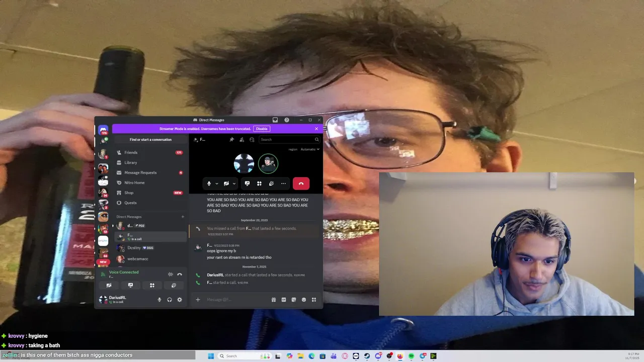Open server with 66 badge in sidebar

click(103, 253)
